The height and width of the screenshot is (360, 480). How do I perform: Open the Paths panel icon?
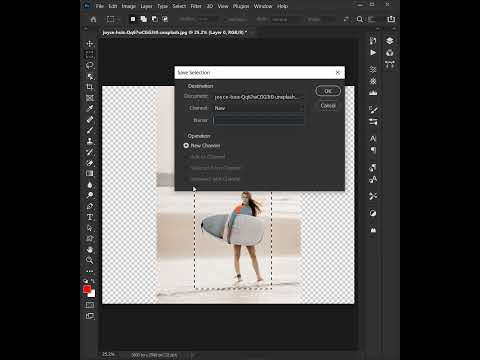(390, 64)
